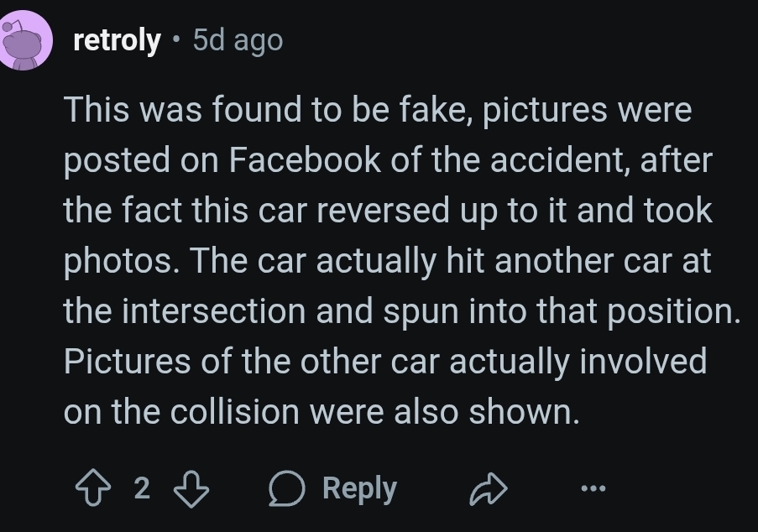Viewport: 758px width, 532px height.
Task: Click the line 'This was found to be fake'
Action: pyautogui.click(x=268, y=109)
